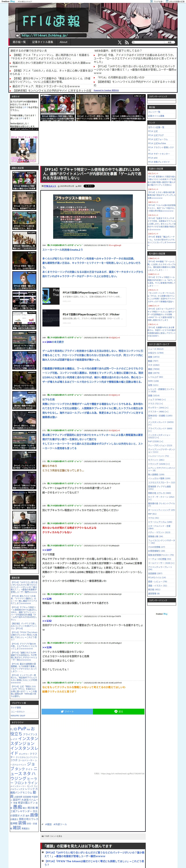Viewport: 186px width, 868px height.
Task: Open the スレッド一覧 sidebar link
Action: pyautogui.click(x=154, y=112)
